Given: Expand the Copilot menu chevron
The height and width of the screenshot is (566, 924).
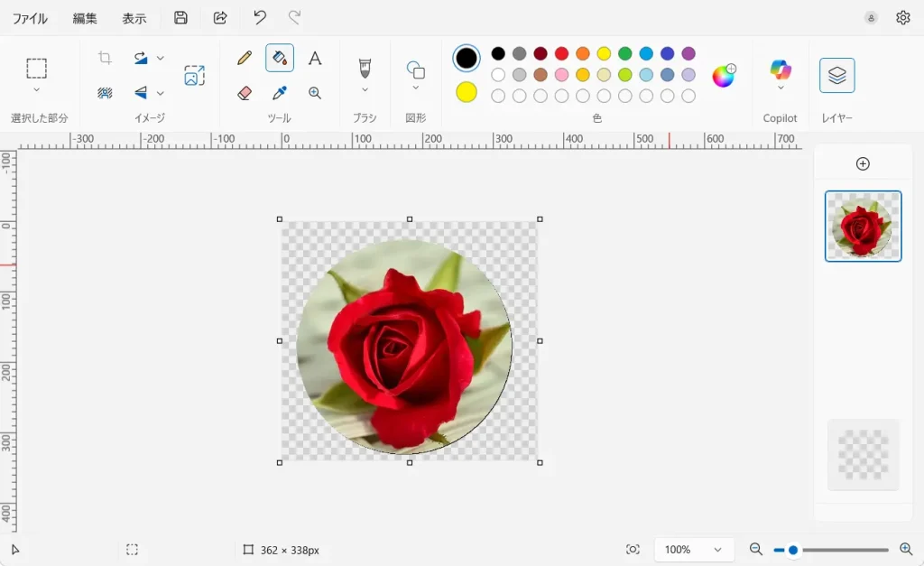Looking at the screenshot, I should pos(781,88).
